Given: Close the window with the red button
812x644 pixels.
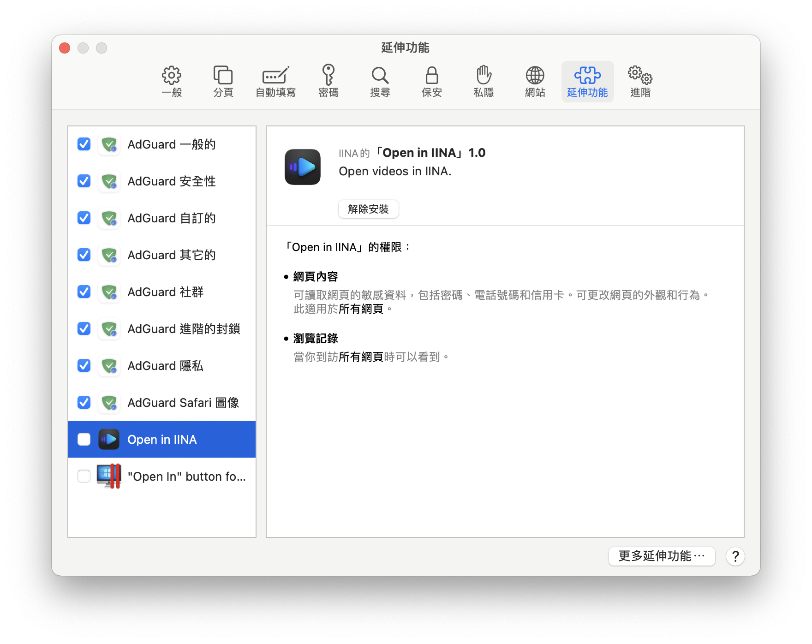Looking at the screenshot, I should [x=65, y=48].
